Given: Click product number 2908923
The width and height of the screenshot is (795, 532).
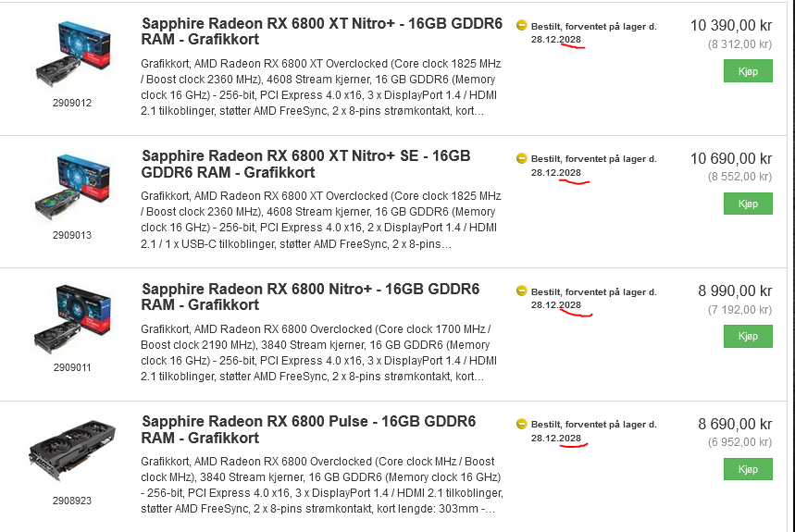Looking at the screenshot, I should [x=72, y=501].
